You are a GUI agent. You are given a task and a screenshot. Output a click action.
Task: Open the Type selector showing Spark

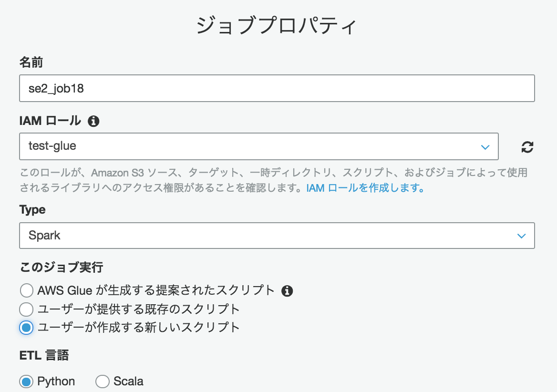(277, 236)
